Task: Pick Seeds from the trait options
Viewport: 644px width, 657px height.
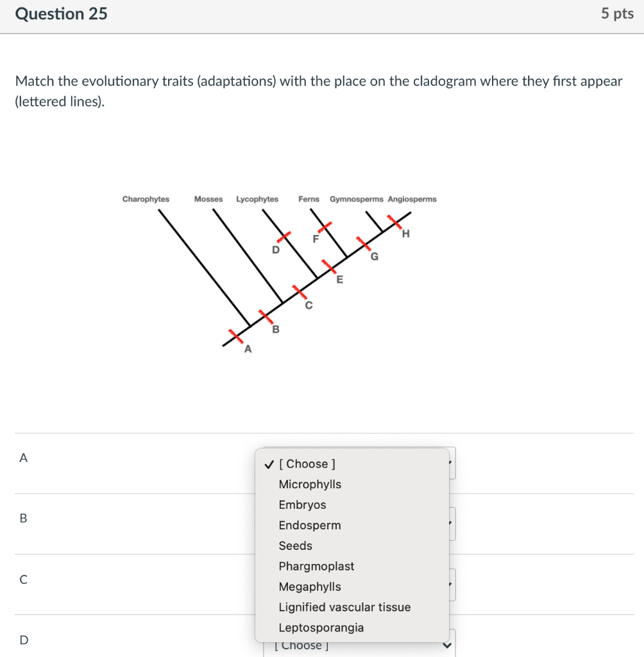Action: pyautogui.click(x=294, y=545)
